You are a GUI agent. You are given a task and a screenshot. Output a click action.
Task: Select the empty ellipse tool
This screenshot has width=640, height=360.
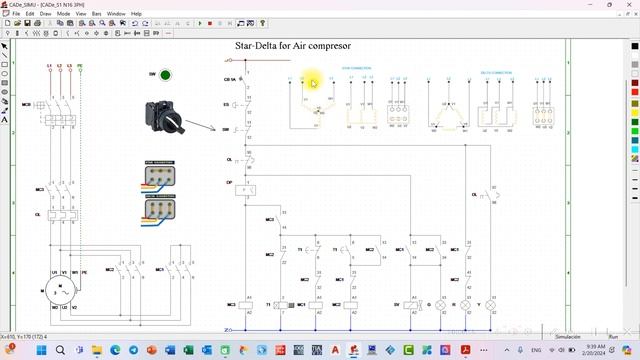click(4, 74)
